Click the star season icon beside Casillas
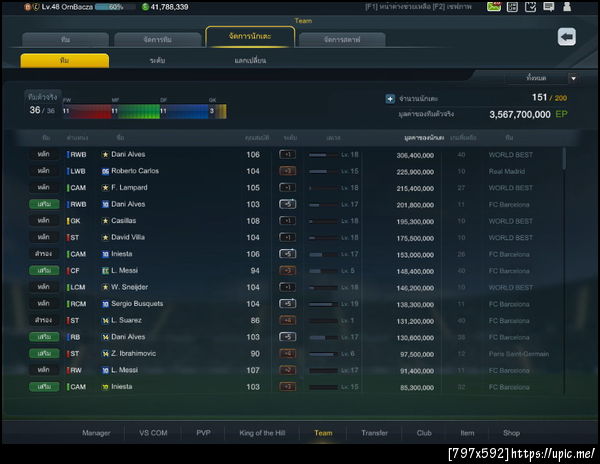The width and height of the screenshot is (600, 464). pos(105,221)
